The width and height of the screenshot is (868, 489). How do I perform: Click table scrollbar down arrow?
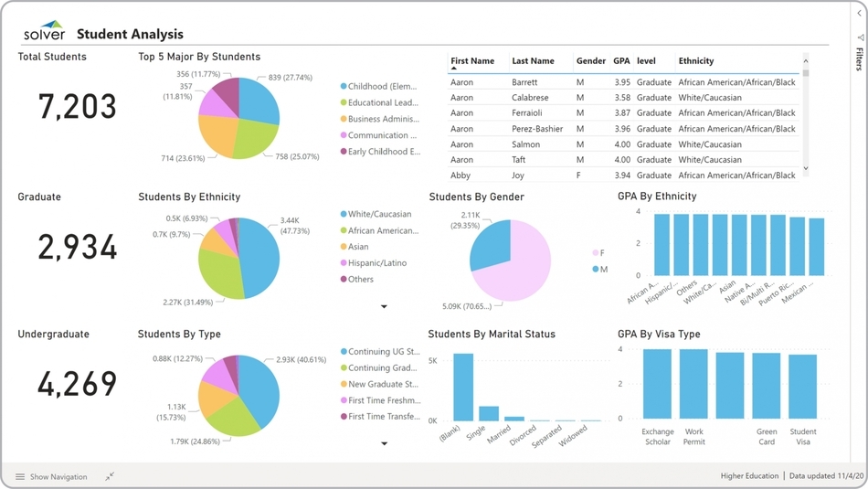point(805,168)
